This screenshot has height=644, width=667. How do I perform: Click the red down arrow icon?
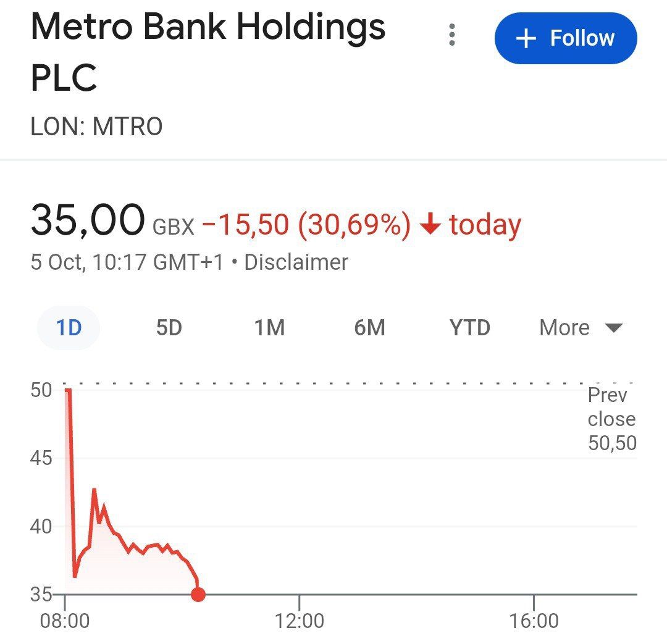pos(430,225)
